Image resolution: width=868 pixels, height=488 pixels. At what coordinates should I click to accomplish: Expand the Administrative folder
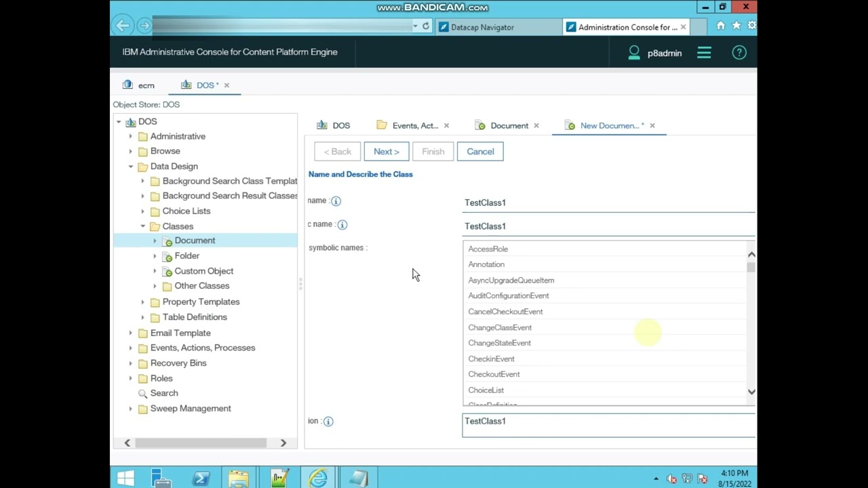click(x=131, y=136)
